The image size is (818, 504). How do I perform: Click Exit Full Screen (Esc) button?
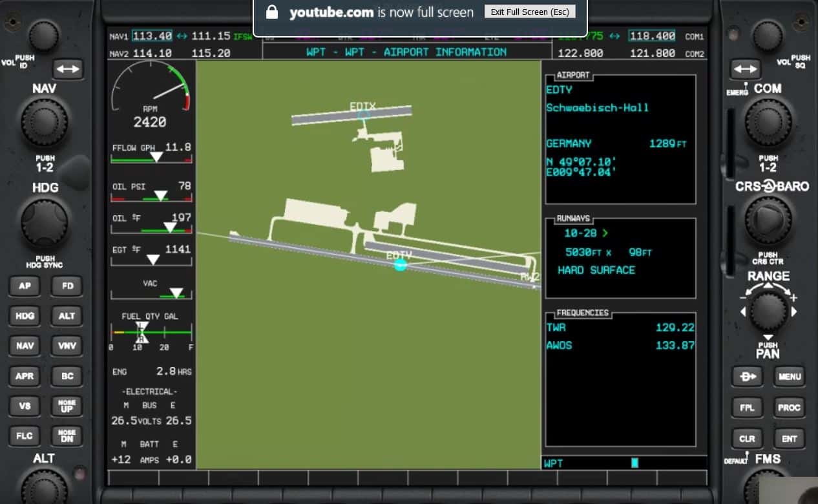click(x=529, y=12)
